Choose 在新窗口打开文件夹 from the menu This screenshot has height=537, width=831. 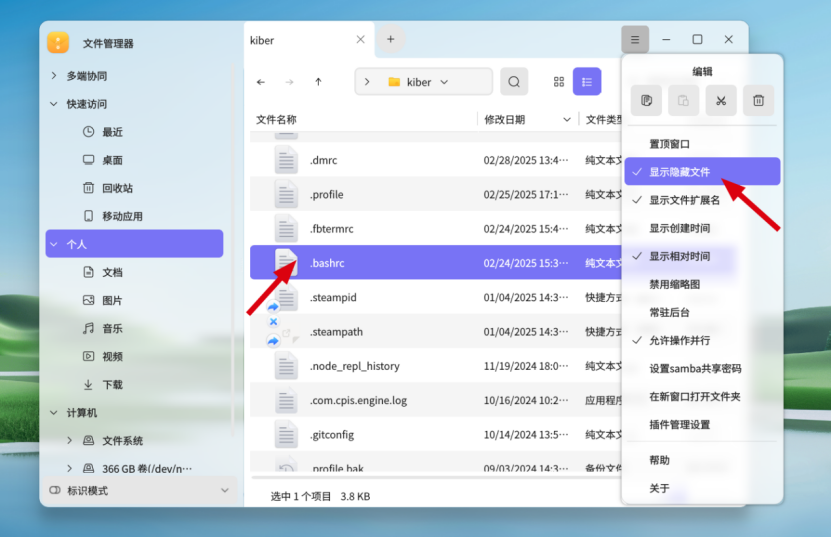[x=694, y=396]
